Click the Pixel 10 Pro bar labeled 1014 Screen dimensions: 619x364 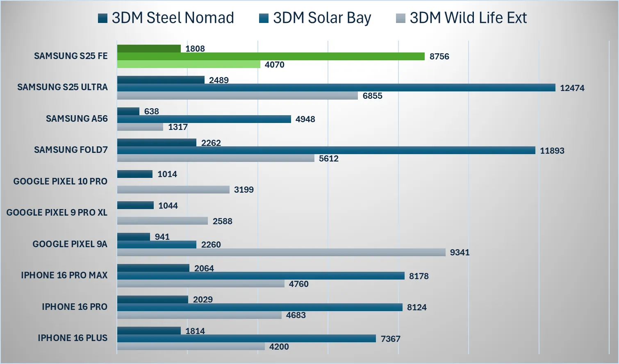(135, 174)
